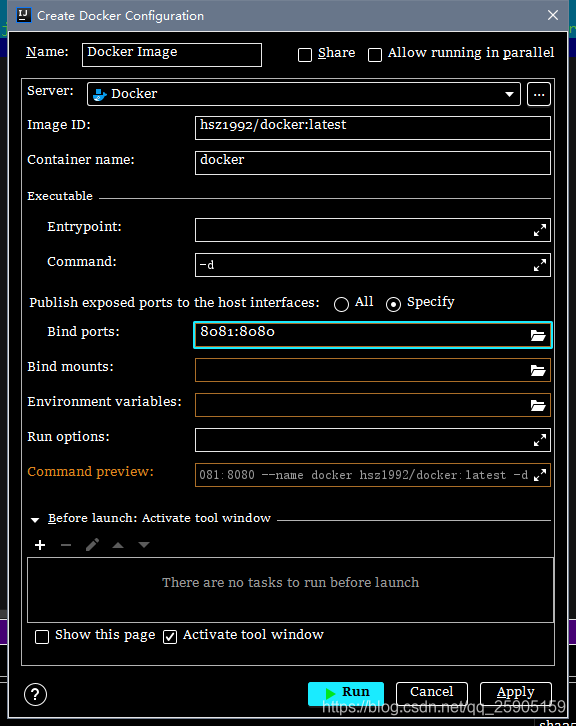
Task: Expand the Run options field editor
Action: (x=539, y=440)
